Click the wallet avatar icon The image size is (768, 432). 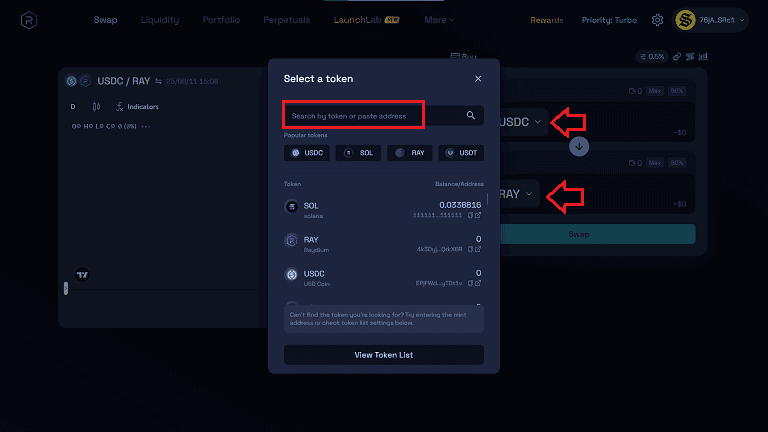pos(685,20)
